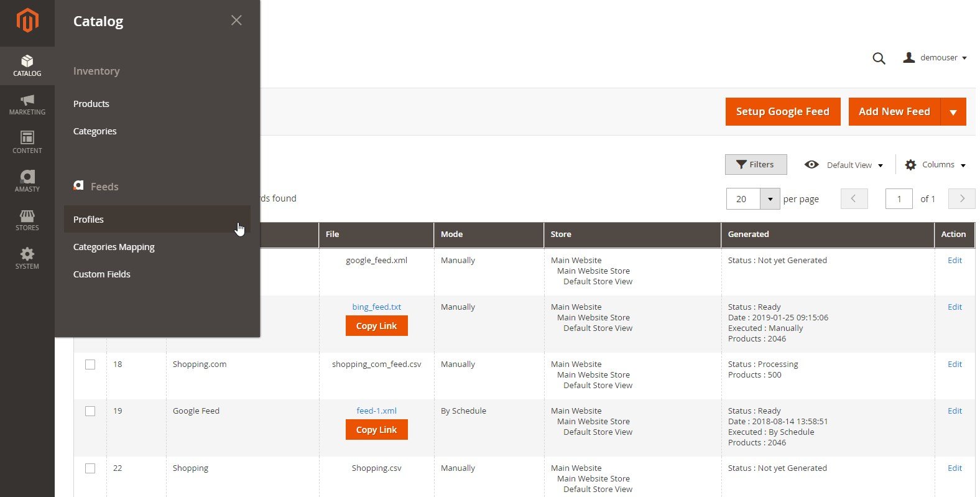Image resolution: width=980 pixels, height=497 pixels.
Task: Sort by the File column header
Action: click(x=376, y=235)
